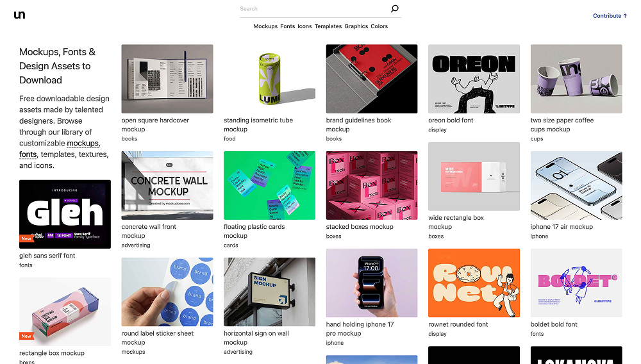
Task: Click the 'oreon bold font' title
Action: (451, 120)
